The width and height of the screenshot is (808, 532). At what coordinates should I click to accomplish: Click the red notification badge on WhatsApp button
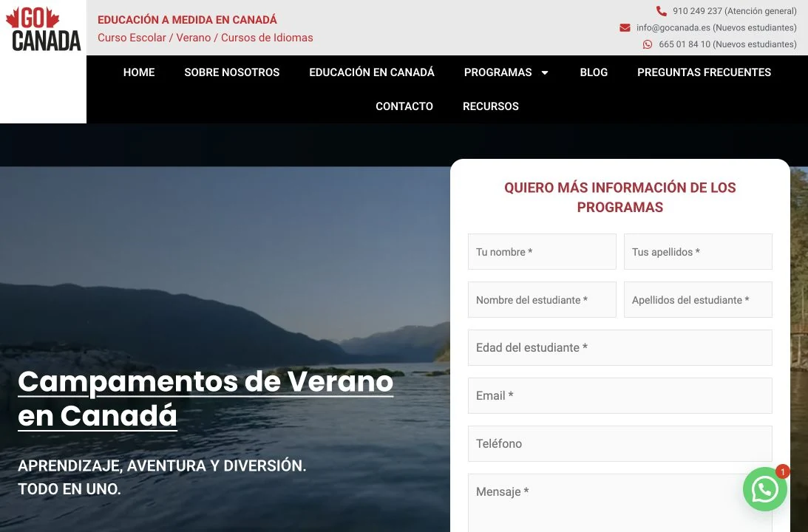(x=782, y=471)
